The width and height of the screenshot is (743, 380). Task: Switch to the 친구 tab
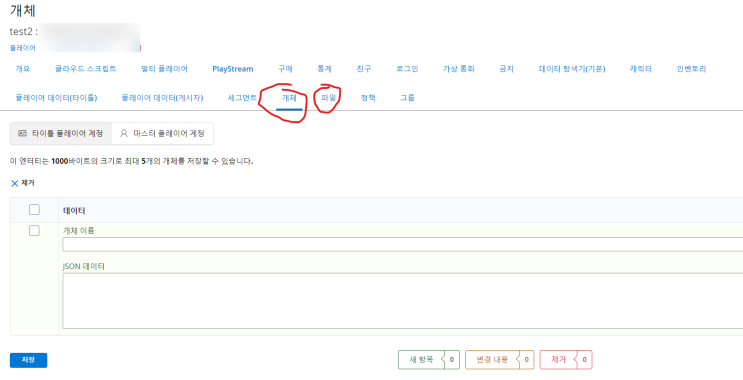pyautogui.click(x=364, y=69)
